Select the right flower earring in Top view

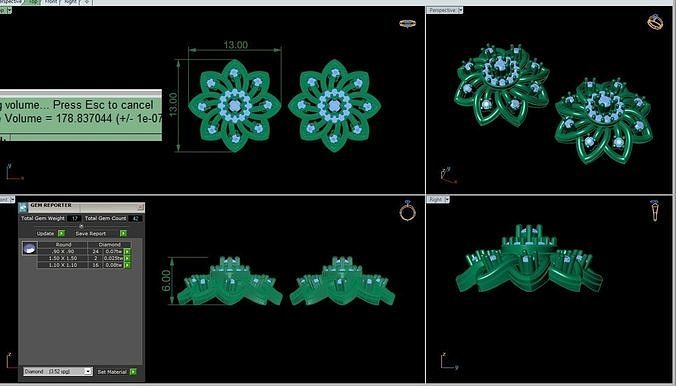click(335, 106)
